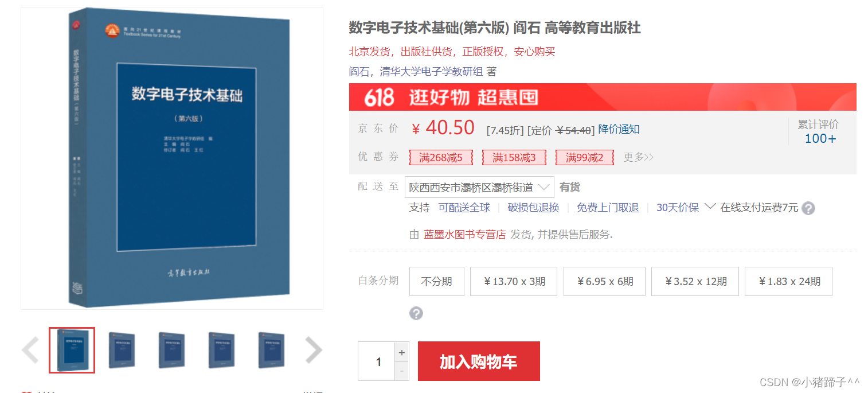Expand the 30天价保 service chevron
Viewport: 868px width, 393px height.
coord(710,207)
